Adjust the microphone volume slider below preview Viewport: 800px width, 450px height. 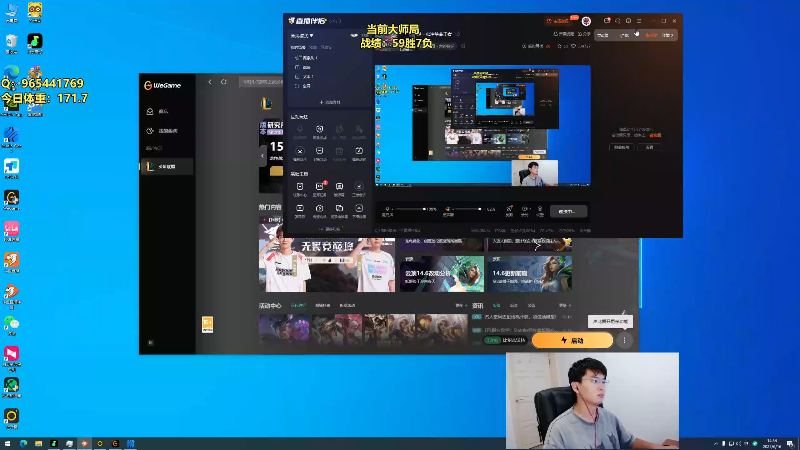(x=411, y=209)
